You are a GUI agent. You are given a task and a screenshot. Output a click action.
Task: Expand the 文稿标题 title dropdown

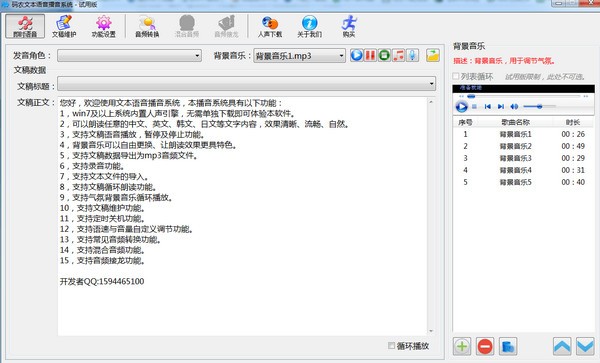coord(432,84)
